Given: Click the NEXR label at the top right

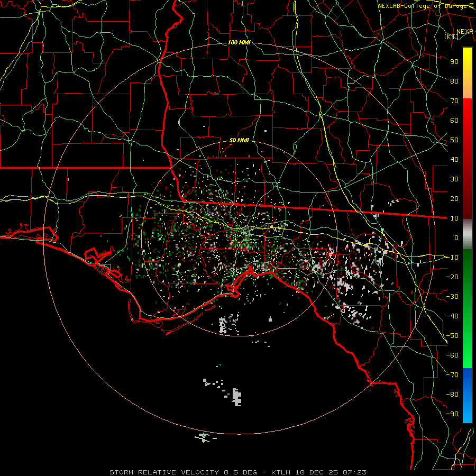Looking at the screenshot, I should pos(465,32).
